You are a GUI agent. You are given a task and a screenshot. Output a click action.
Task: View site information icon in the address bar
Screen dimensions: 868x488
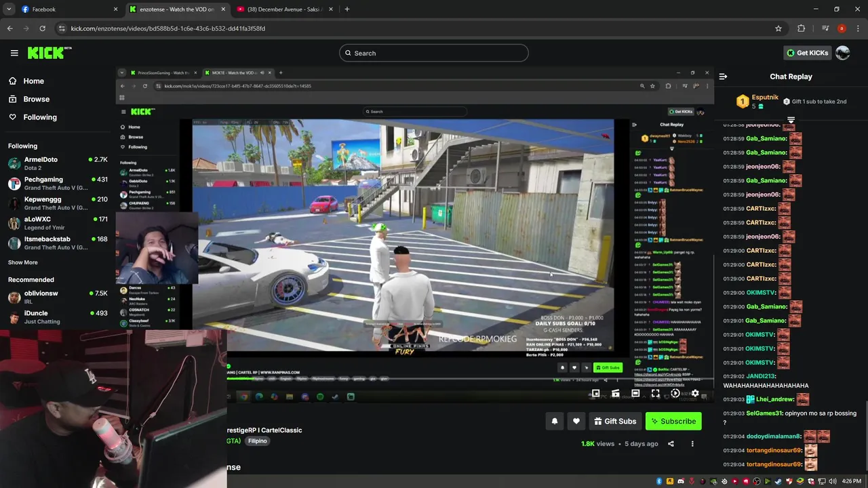62,28
